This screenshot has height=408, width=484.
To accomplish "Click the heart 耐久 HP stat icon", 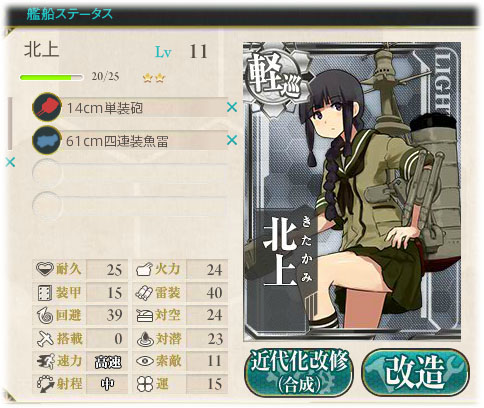I will [x=45, y=269].
